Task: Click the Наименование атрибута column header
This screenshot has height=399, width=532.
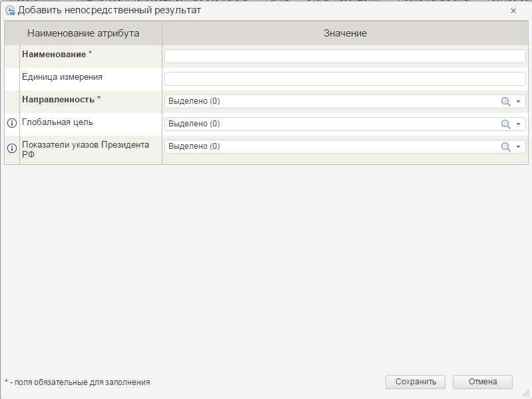Action: click(83, 33)
